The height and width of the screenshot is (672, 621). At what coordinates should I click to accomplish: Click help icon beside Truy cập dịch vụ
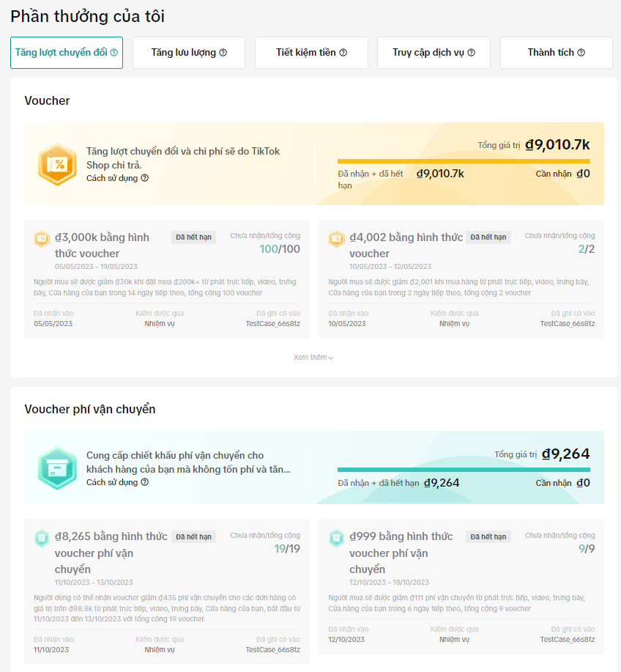472,53
